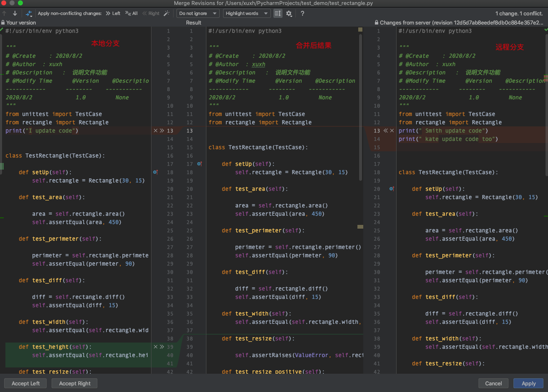Click 'def test_diff(self):' in left pane

pos(52,280)
